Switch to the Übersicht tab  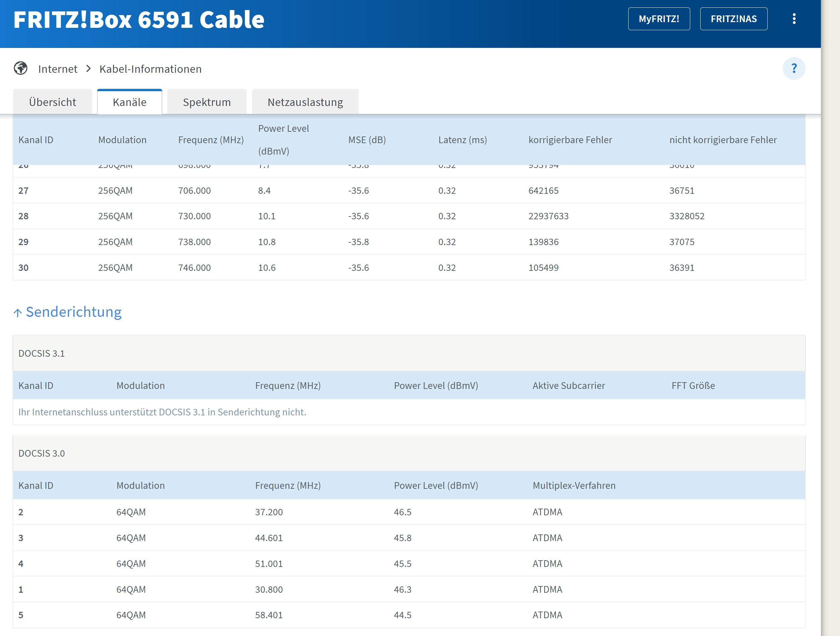pos(52,102)
